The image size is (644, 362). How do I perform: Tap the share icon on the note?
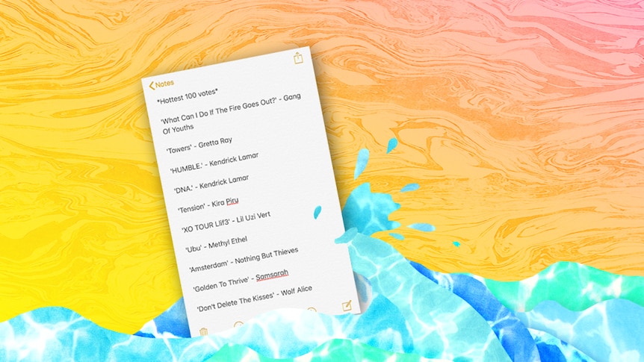tap(298, 58)
